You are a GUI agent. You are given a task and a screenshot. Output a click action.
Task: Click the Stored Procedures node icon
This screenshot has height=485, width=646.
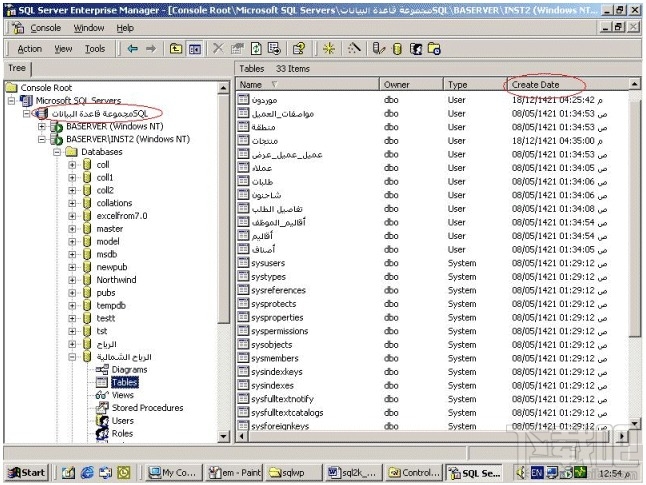(x=102, y=408)
